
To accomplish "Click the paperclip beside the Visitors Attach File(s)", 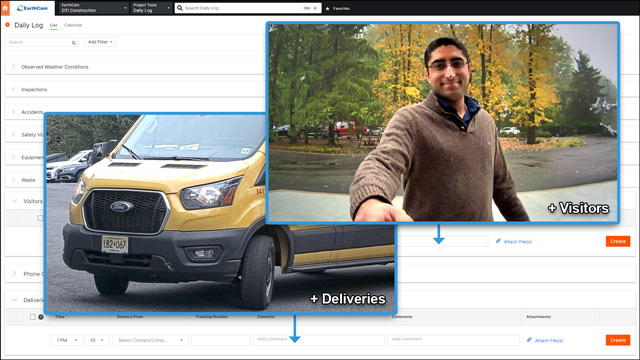I will click(498, 241).
